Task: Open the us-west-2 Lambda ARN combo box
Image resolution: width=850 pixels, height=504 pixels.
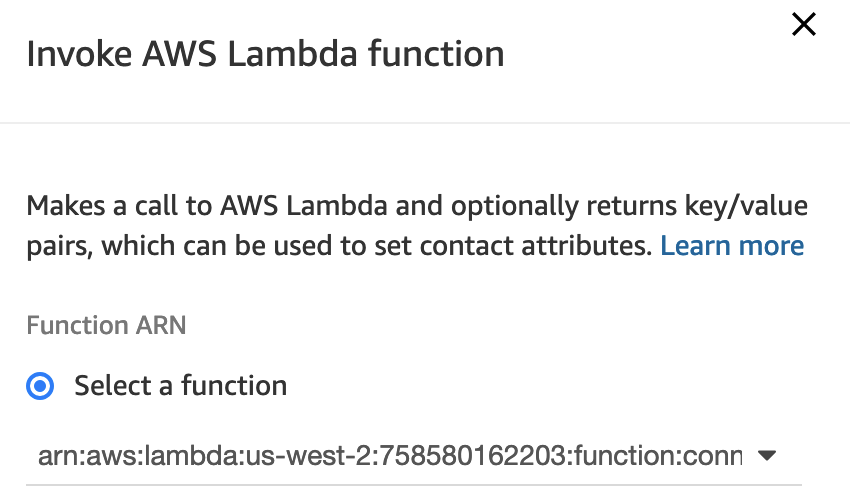Action: point(400,457)
